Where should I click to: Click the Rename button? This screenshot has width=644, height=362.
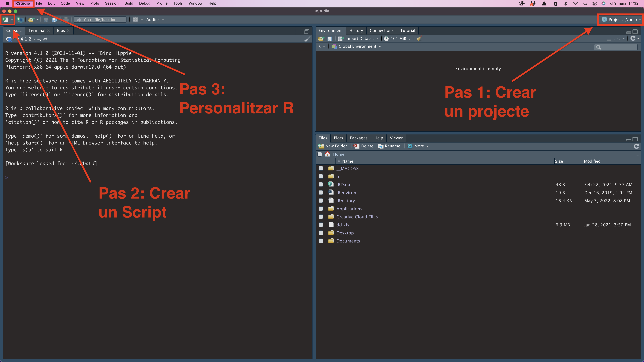[389, 146]
